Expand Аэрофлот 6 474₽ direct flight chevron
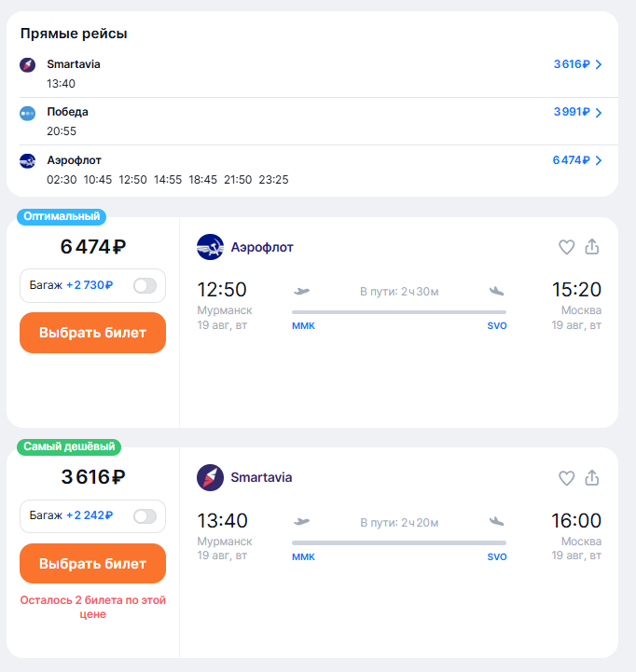This screenshot has height=672, width=636. [599, 160]
